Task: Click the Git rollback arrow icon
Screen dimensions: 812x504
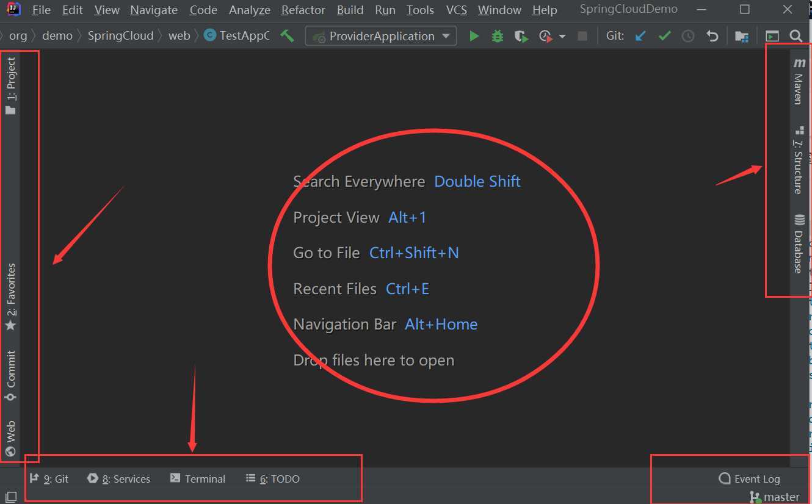Action: pos(712,36)
